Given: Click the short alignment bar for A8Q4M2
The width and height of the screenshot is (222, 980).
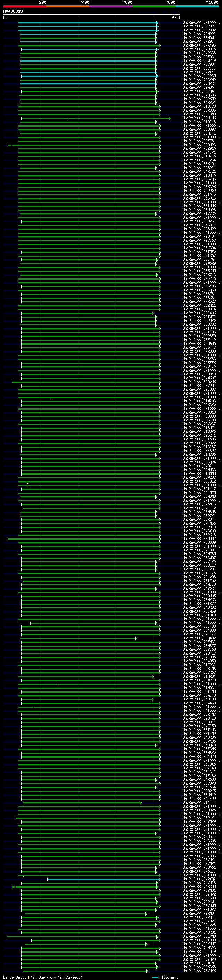Looking at the screenshot, I should click(78, 638).
